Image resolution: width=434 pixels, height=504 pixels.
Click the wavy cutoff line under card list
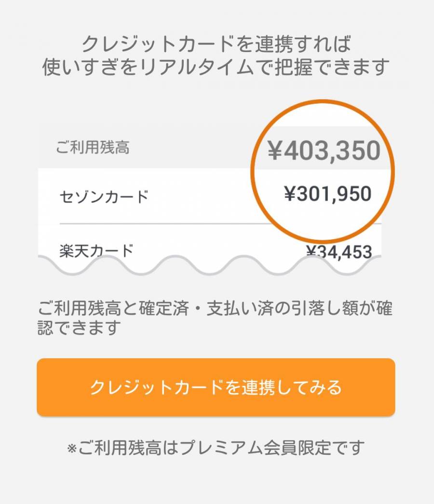pos(210,265)
